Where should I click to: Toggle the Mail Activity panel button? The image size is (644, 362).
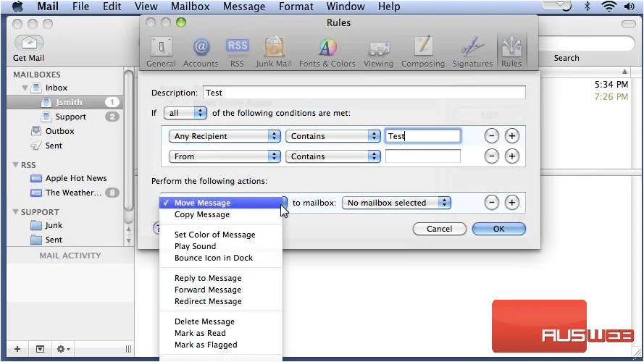tap(41, 349)
